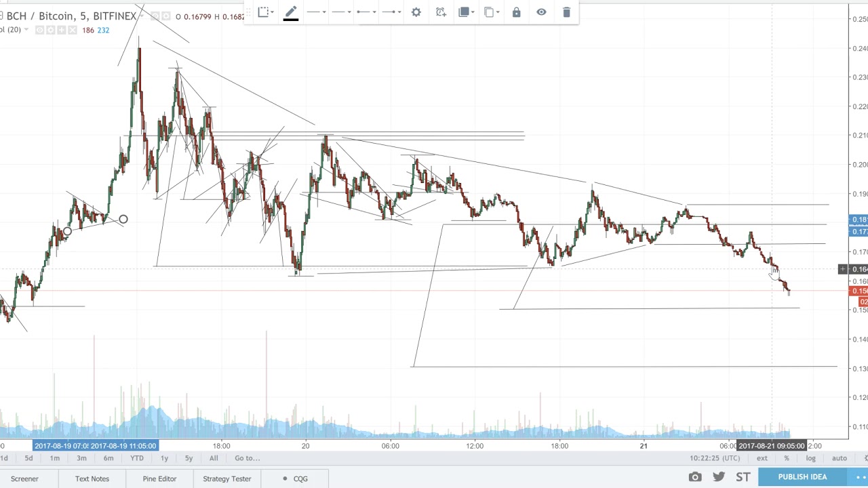Open the drawing template selector icon
Viewport: 868px width, 488px height.
coord(264,12)
